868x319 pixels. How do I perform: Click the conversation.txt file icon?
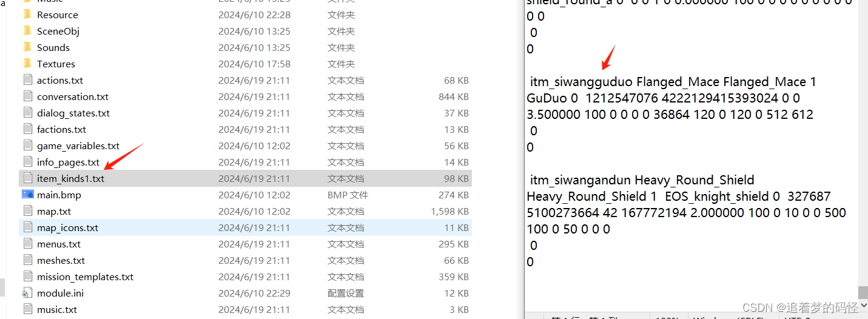(x=27, y=96)
